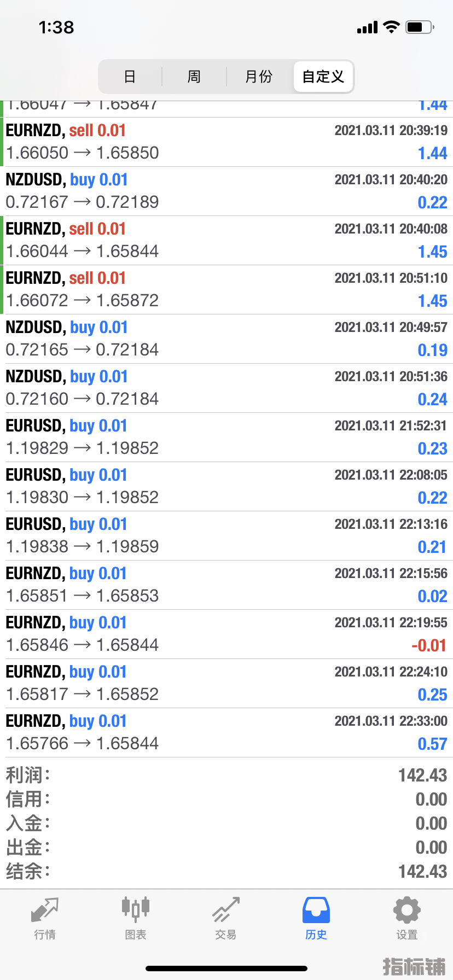The width and height of the screenshot is (453, 980).
Task: Tap the Wi-Fi status icon
Action: tap(391, 27)
